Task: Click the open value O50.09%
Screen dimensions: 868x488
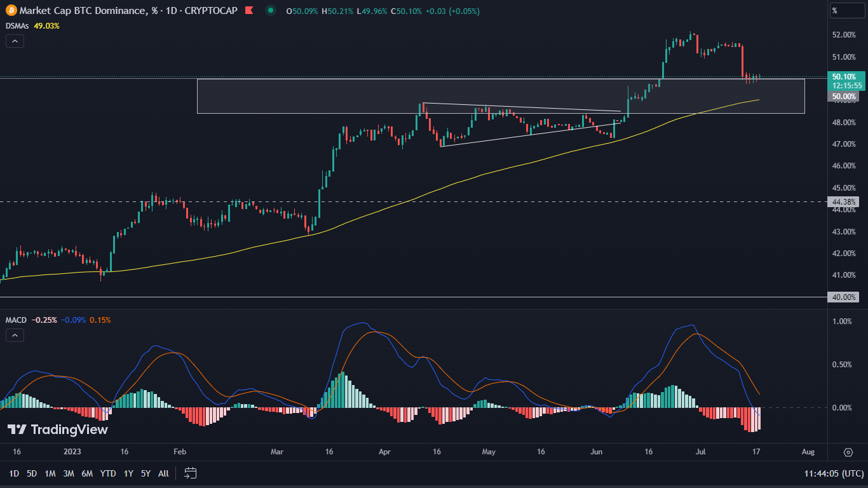Action: (303, 11)
